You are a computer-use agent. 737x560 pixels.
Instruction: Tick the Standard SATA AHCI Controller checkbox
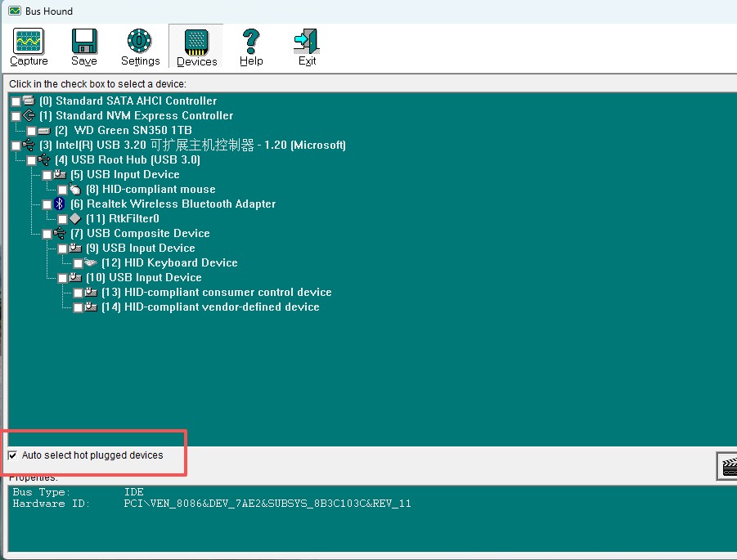click(16, 101)
